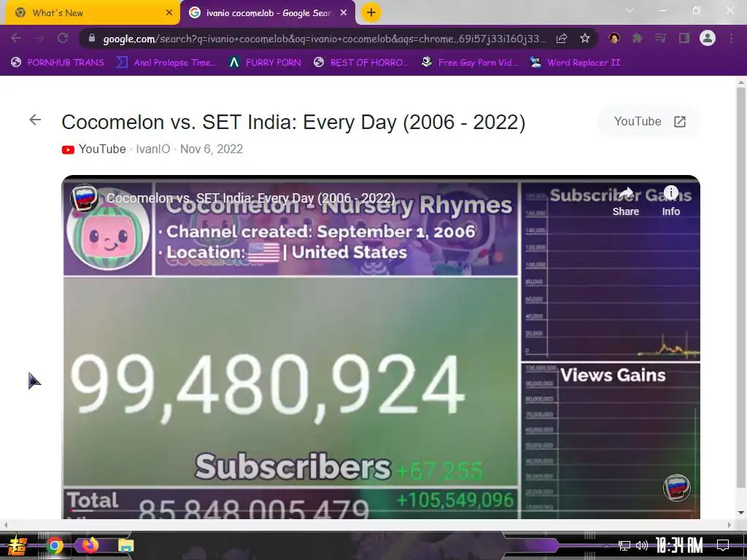Open the avatar extension icon in toolbar
Image resolution: width=747 pixels, height=560 pixels.
tap(614, 38)
